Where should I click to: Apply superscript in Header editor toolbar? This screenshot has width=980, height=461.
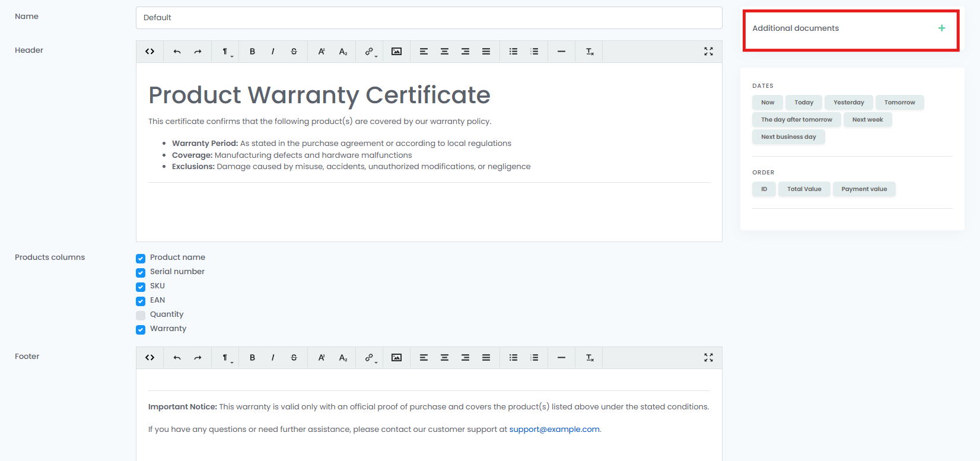(x=322, y=52)
